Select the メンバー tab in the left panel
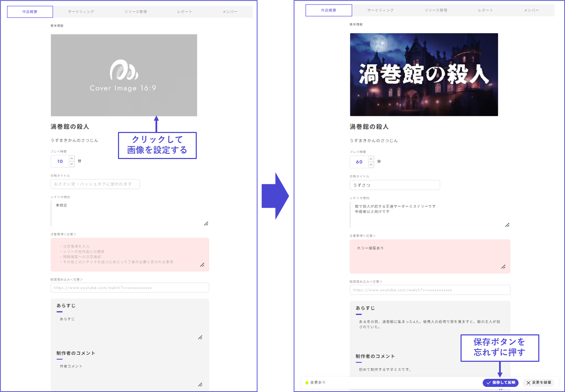565x392 pixels. (230, 12)
